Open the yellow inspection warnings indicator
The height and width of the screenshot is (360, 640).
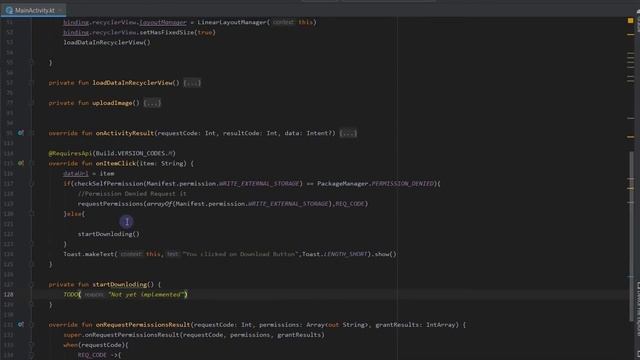(630, 20)
